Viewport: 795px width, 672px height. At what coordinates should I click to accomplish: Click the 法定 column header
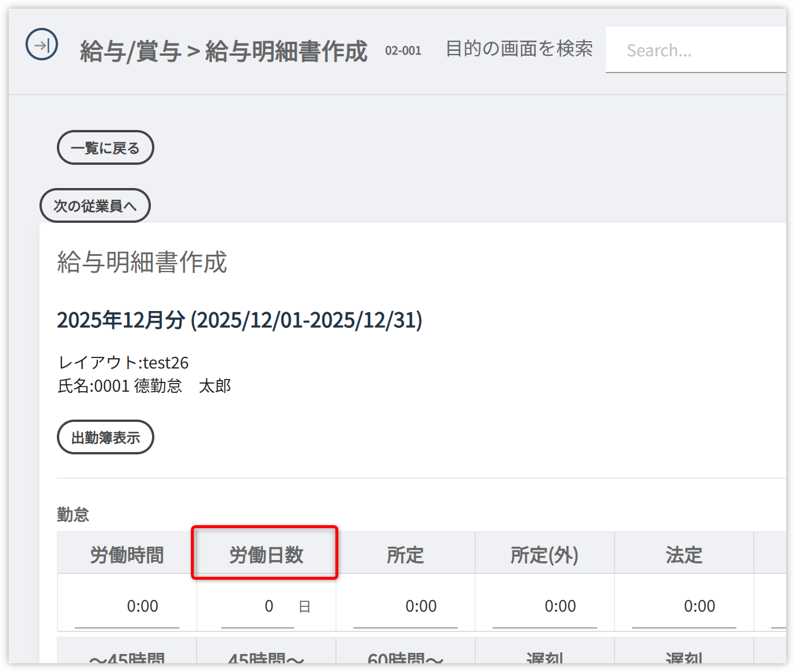click(684, 555)
